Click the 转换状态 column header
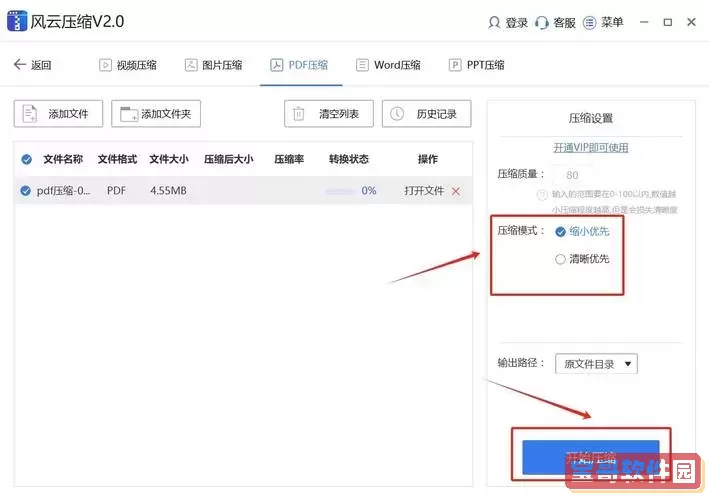This screenshot has width=709, height=500. tap(349, 159)
